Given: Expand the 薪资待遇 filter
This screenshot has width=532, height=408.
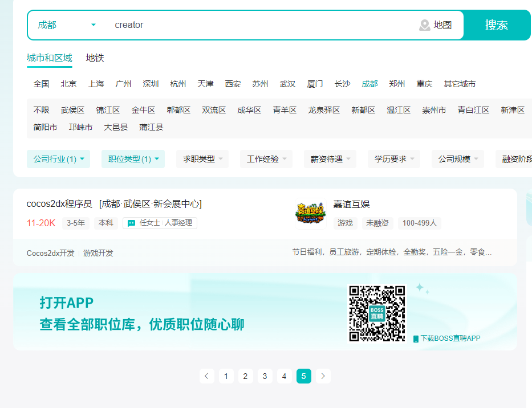Looking at the screenshot, I should pyautogui.click(x=330, y=159).
